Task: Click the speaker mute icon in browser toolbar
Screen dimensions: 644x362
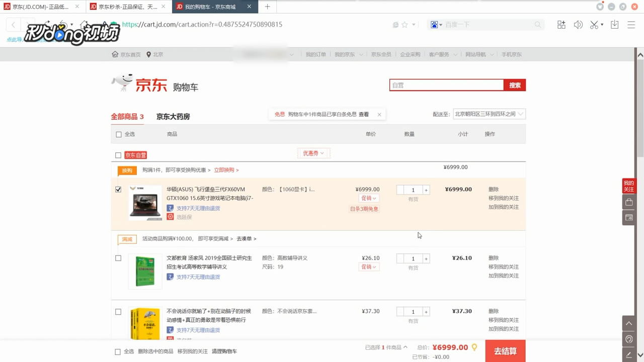Action: [x=578, y=24]
